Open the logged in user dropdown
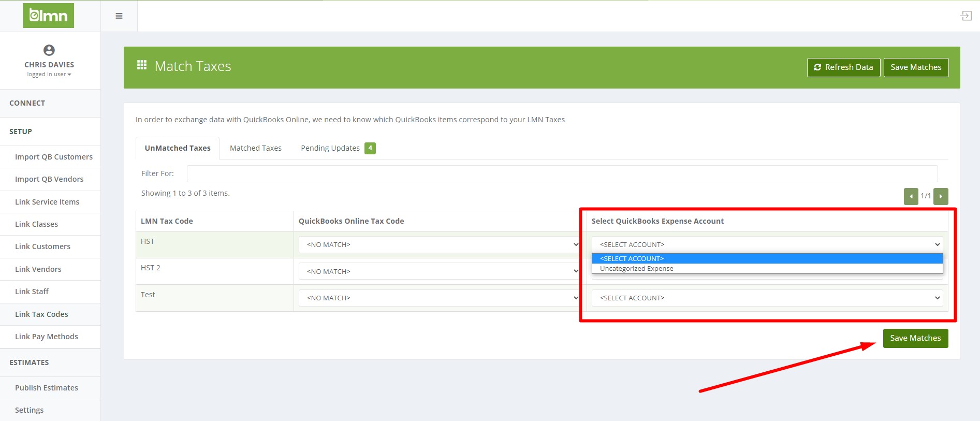Image resolution: width=980 pixels, height=421 pixels. tap(49, 74)
